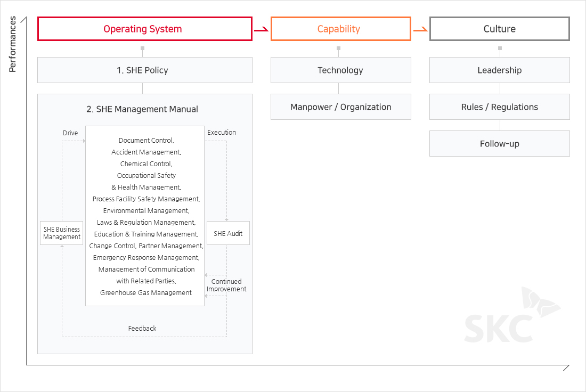Click the Culture header box
The image size is (586, 392).
pos(499,29)
